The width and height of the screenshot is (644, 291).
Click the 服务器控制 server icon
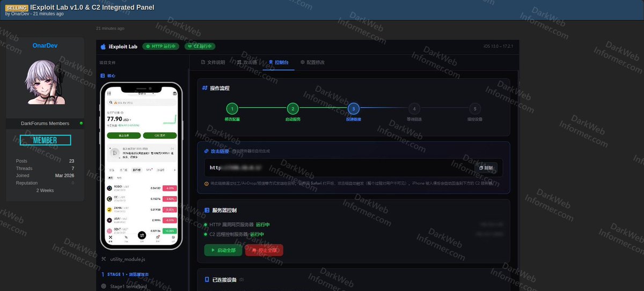(x=207, y=211)
